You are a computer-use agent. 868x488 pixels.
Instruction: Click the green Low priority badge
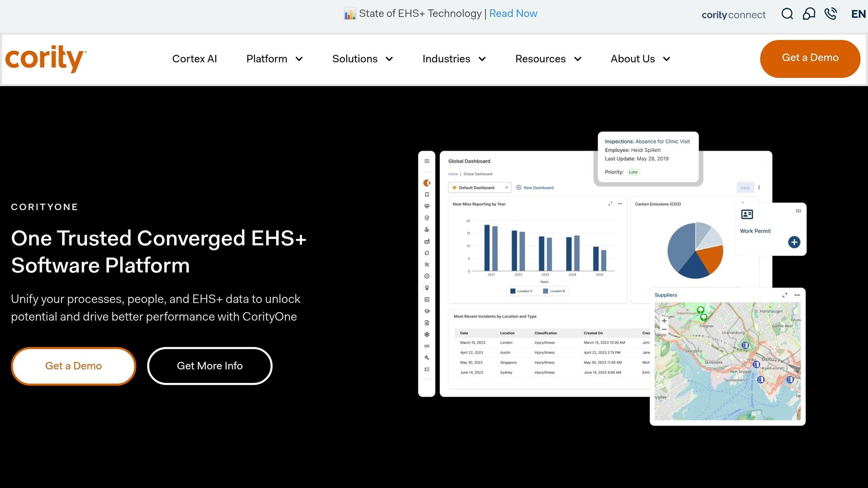click(x=633, y=172)
